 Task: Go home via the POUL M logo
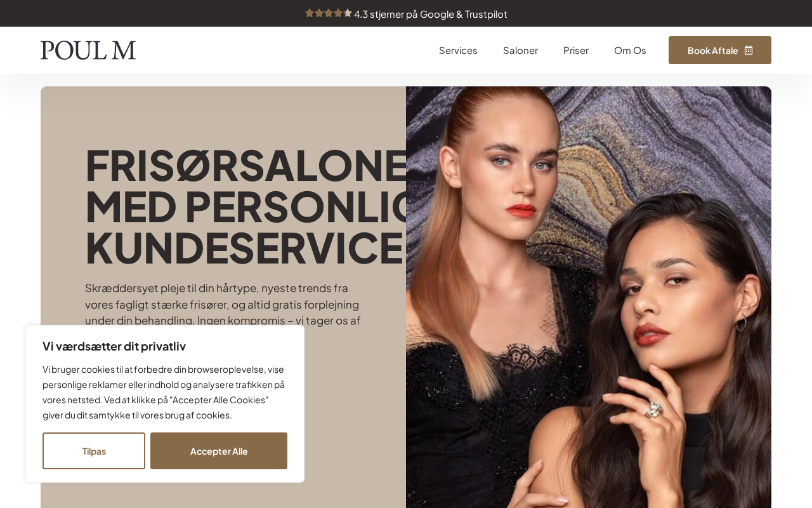(x=88, y=50)
